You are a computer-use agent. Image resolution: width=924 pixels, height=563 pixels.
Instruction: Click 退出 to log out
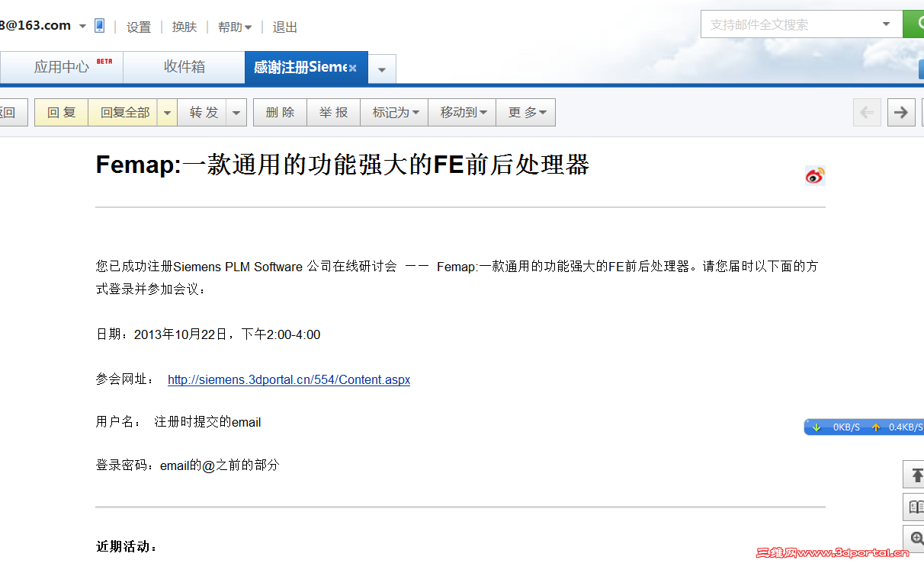285,27
